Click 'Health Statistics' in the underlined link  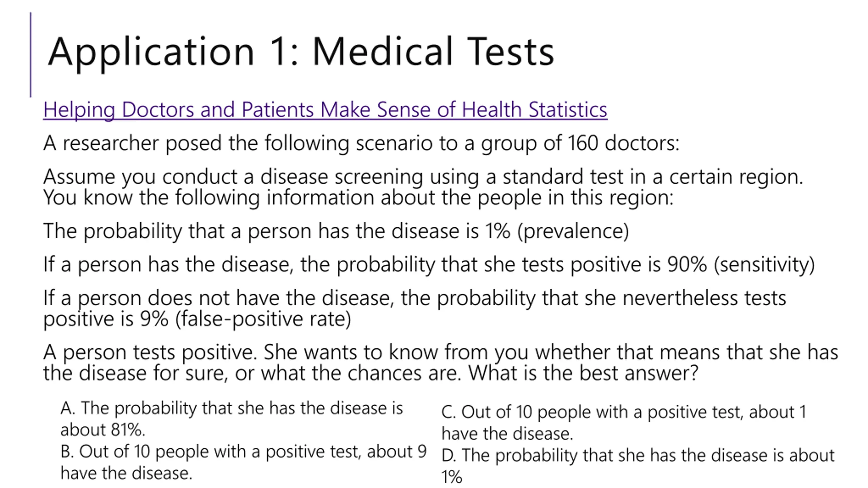[534, 110]
